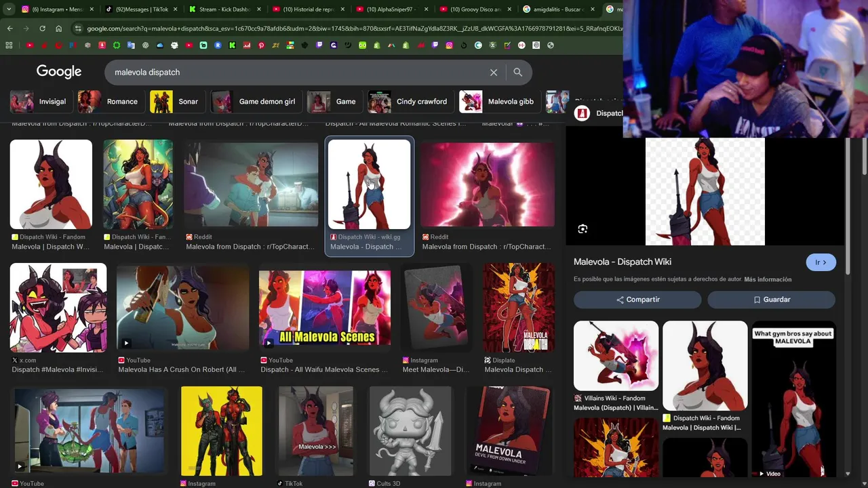868x488 pixels.
Task: Open the Kick bookmark icon
Action: point(232,45)
